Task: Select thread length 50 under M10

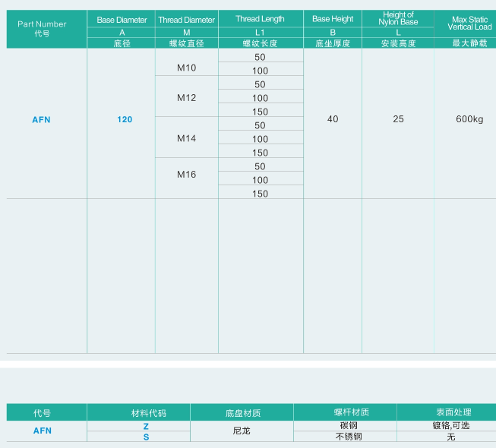Action: [x=260, y=57]
